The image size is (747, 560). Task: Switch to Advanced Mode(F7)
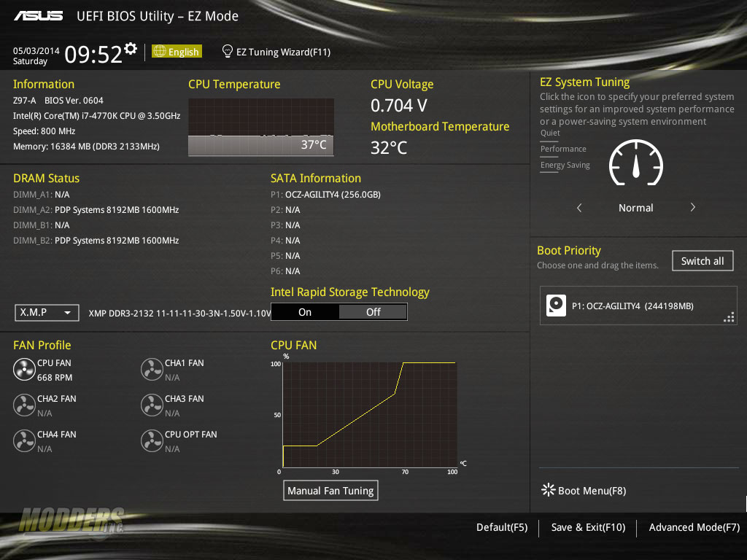[x=694, y=527]
